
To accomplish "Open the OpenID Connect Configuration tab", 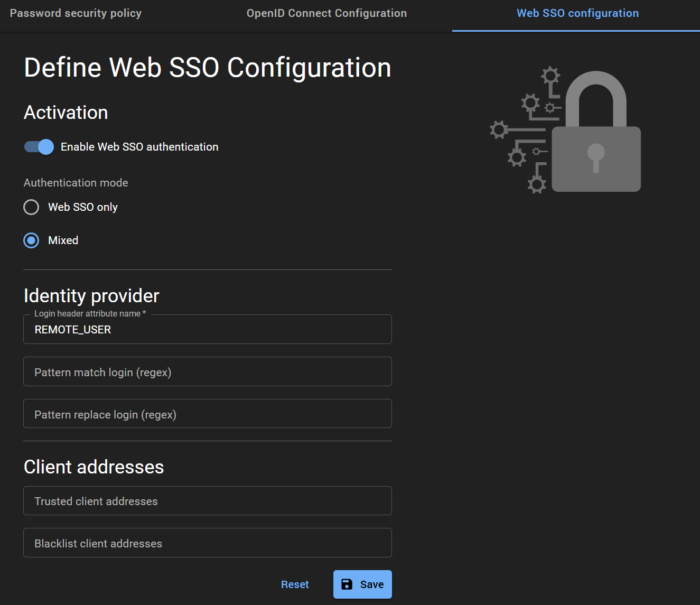I will (x=326, y=13).
